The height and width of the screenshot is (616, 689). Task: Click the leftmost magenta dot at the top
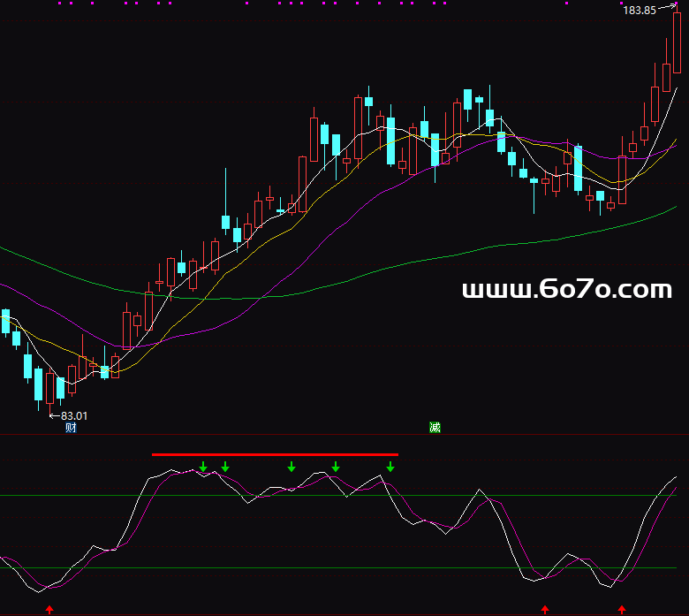click(60, 4)
